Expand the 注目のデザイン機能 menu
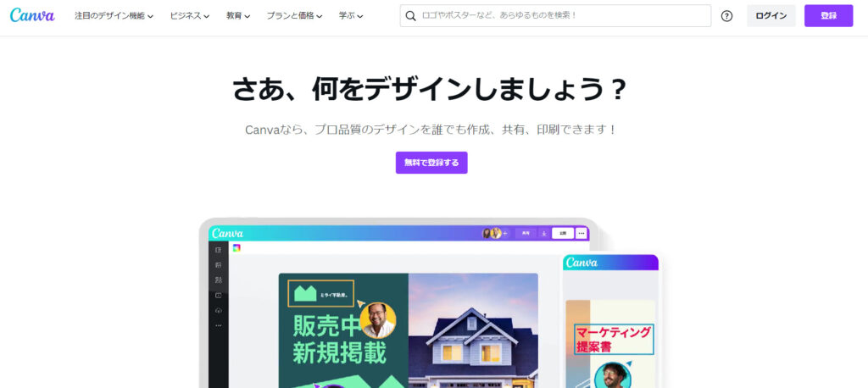The height and width of the screenshot is (388, 868). (114, 16)
